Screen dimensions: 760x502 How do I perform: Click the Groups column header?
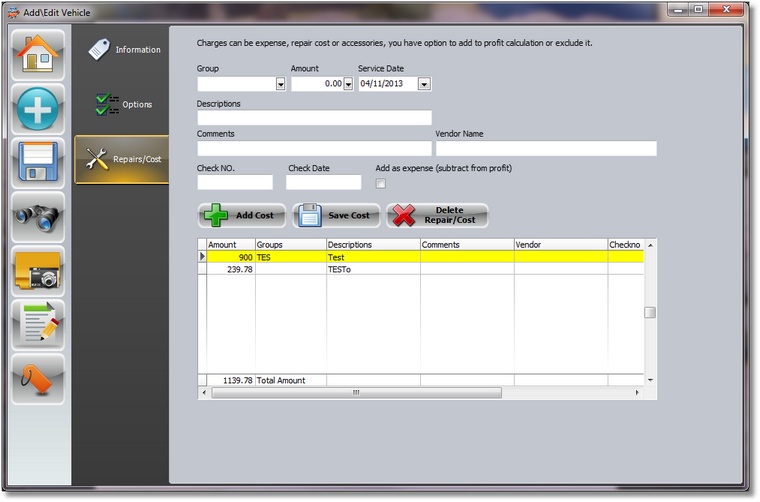tap(290, 245)
